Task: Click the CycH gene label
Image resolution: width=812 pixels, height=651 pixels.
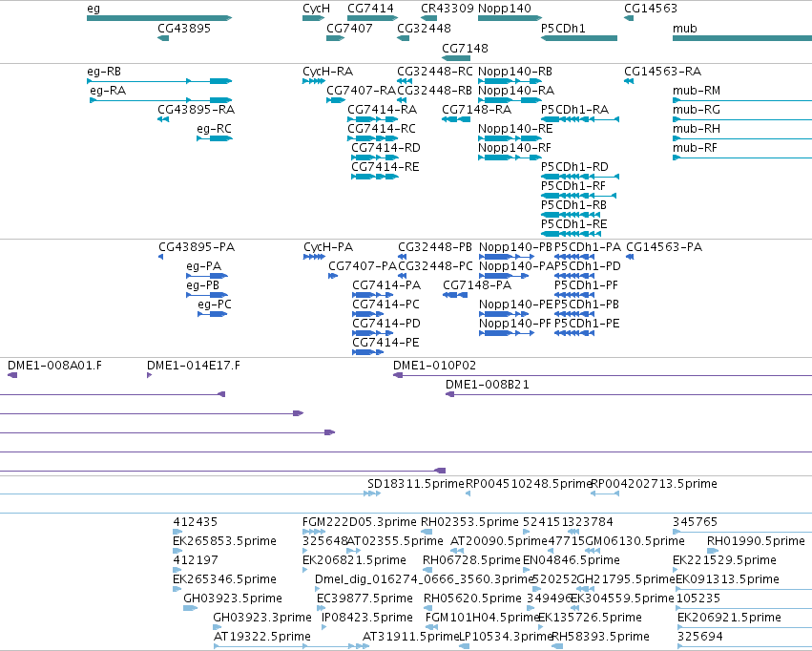Action: click(316, 9)
